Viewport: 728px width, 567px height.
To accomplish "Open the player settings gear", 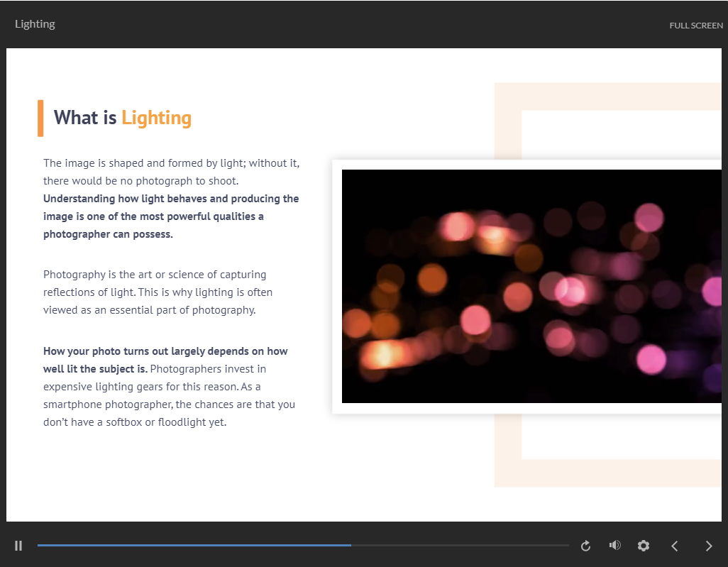I will pos(644,546).
